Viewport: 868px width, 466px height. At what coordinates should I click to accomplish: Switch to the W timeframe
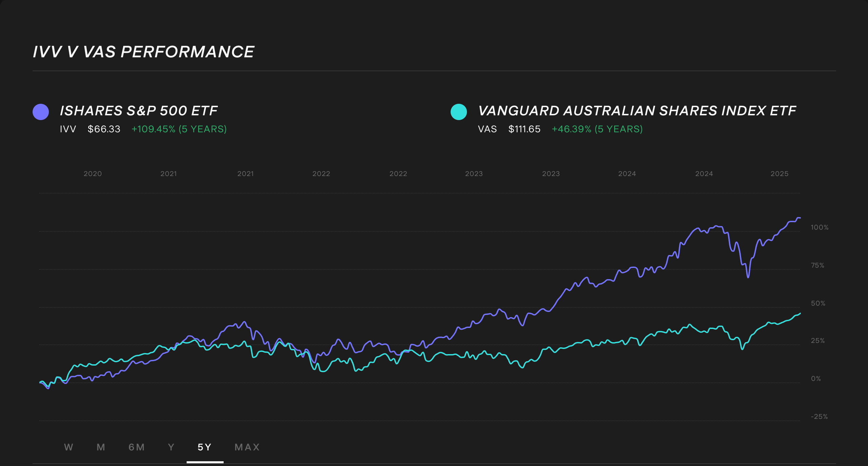[x=69, y=447]
